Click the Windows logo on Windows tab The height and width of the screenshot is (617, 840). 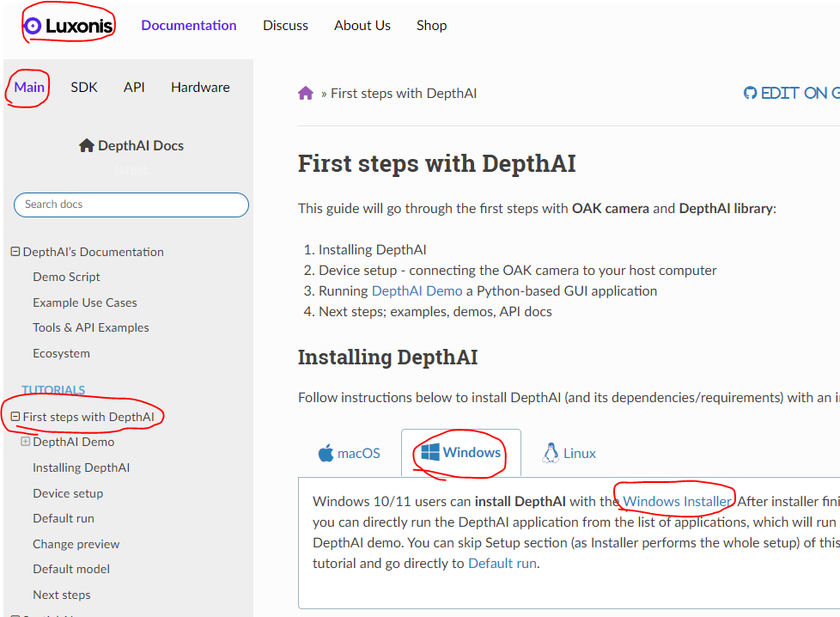click(x=429, y=452)
